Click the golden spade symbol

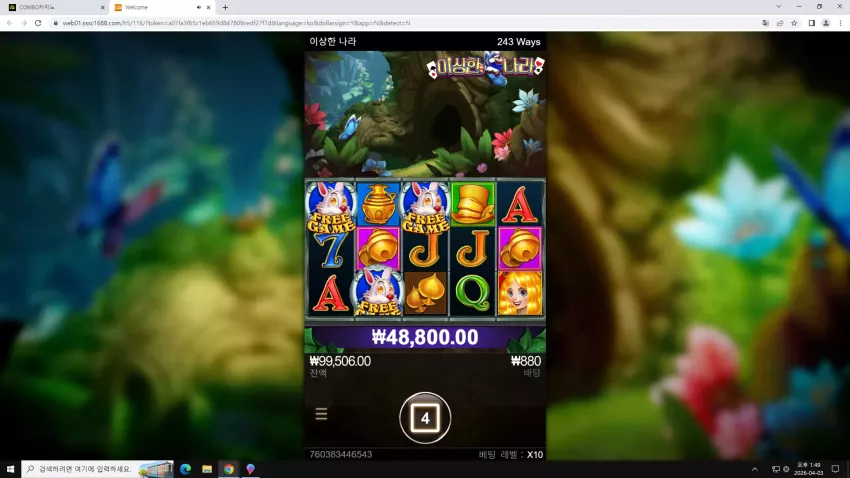click(x=426, y=293)
